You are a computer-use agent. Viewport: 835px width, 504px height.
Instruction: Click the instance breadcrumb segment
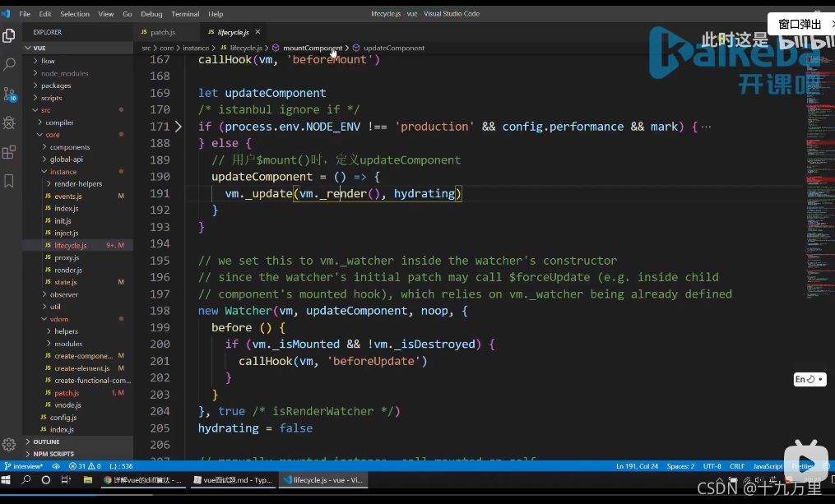196,48
